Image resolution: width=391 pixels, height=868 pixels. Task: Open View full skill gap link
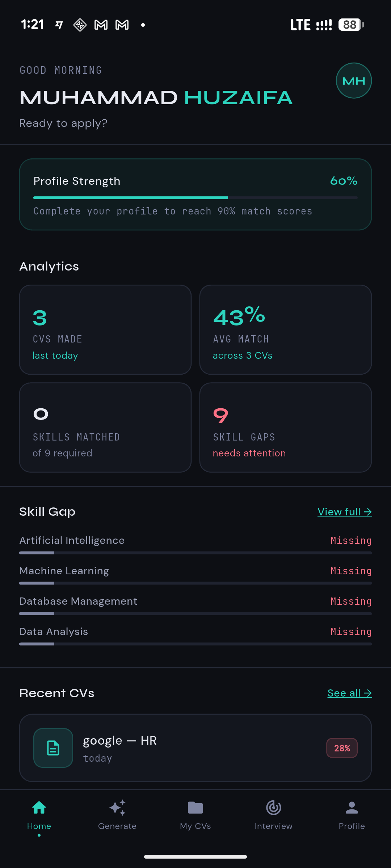point(345,512)
